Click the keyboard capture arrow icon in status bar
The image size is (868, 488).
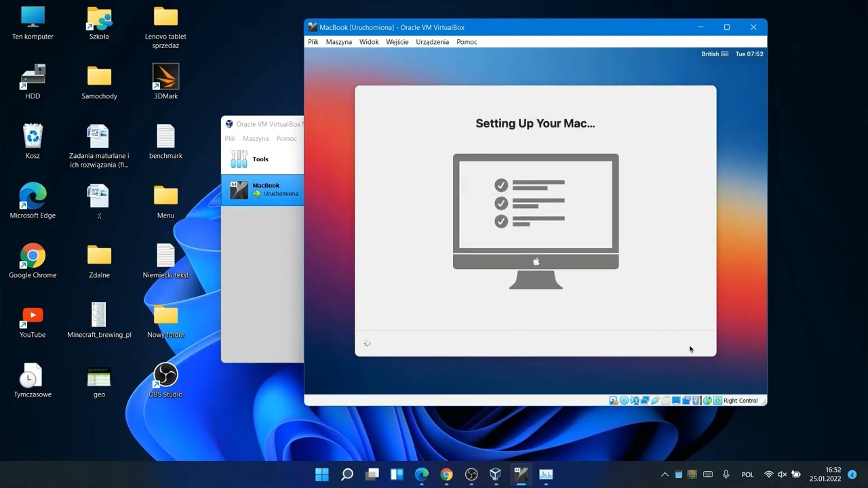click(x=717, y=401)
